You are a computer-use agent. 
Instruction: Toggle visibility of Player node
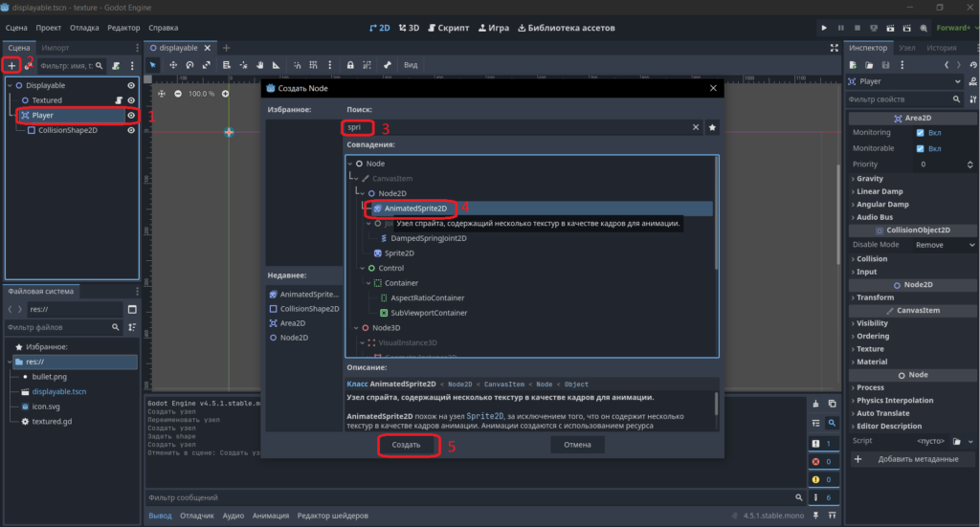(131, 116)
